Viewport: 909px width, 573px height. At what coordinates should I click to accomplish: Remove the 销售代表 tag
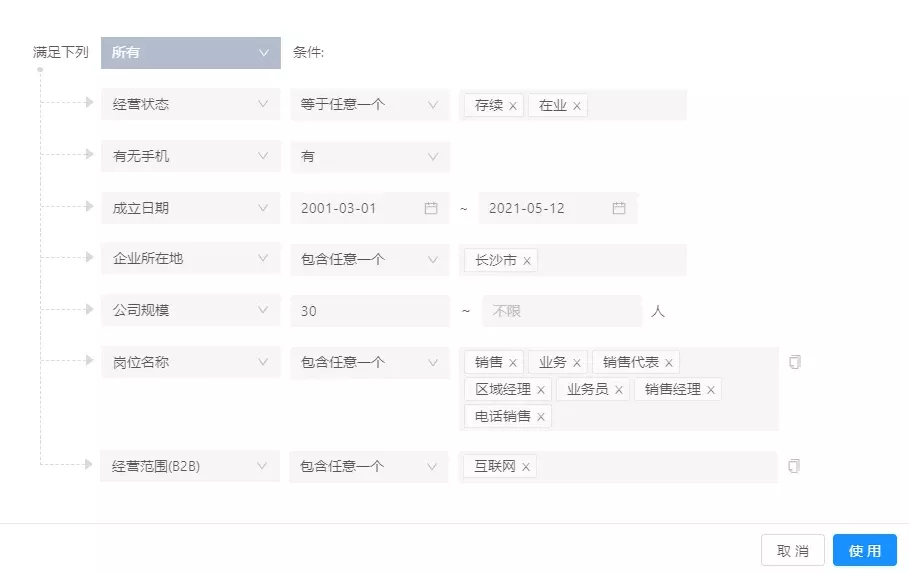pyautogui.click(x=668, y=363)
